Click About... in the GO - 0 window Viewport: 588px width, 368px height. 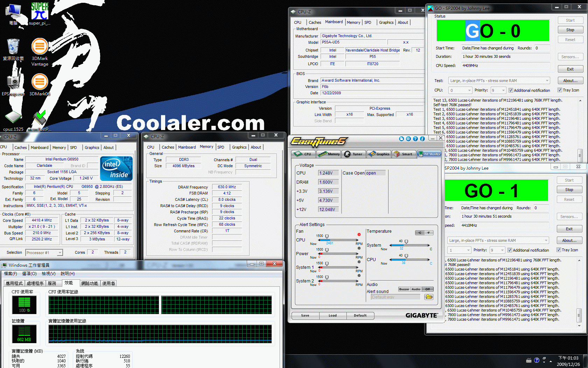click(x=570, y=81)
